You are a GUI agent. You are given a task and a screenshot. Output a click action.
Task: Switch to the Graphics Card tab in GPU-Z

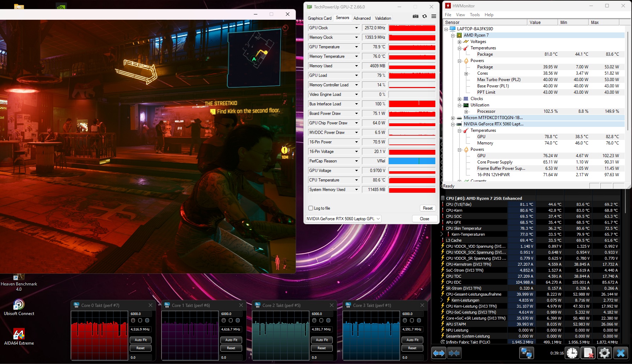click(319, 18)
